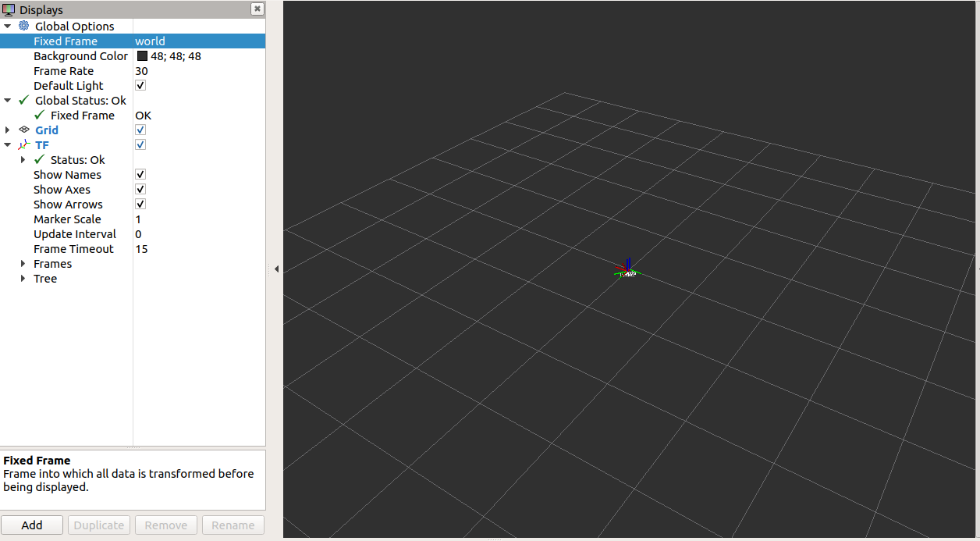Toggle the Default Light checkbox
The width and height of the screenshot is (980, 541).
(x=140, y=85)
